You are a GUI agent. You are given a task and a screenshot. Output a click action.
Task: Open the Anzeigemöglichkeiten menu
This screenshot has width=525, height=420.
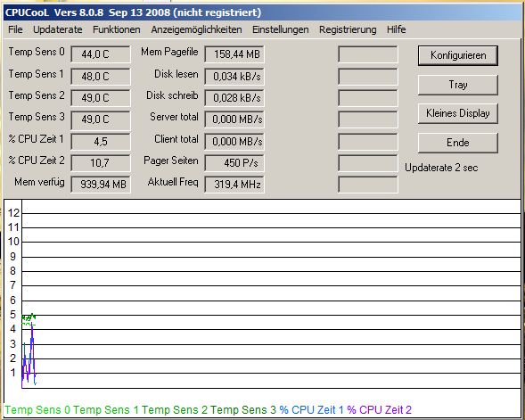tap(196, 29)
